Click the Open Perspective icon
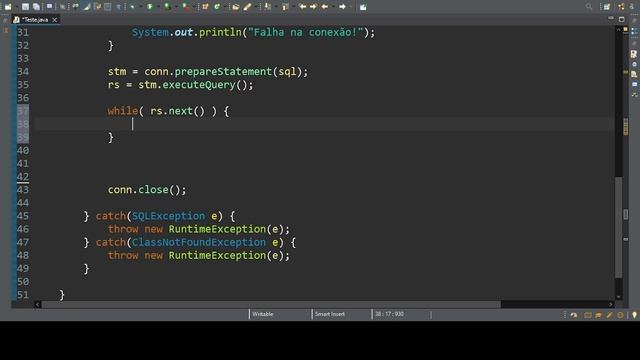 pos(607,7)
